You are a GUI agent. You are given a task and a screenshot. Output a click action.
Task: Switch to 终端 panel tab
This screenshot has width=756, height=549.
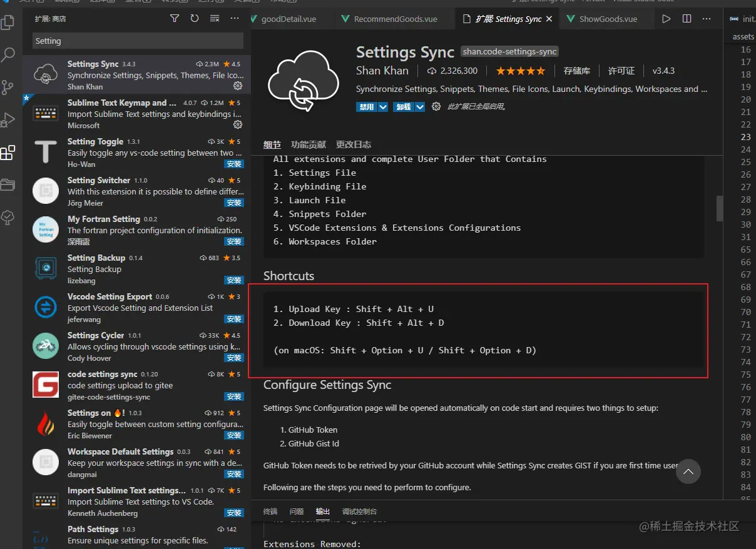coord(270,511)
